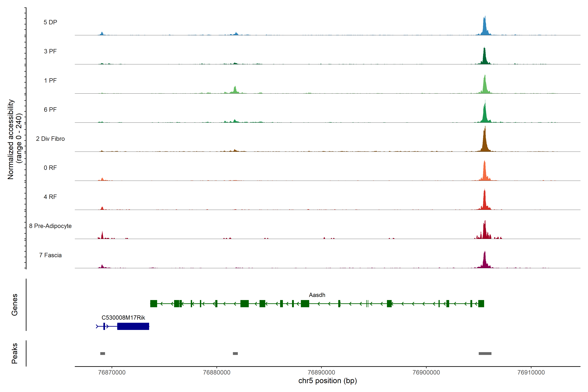This screenshot has height=392, width=588.
Task: Click the chr5 position (bp) axis title
Action: (327, 381)
